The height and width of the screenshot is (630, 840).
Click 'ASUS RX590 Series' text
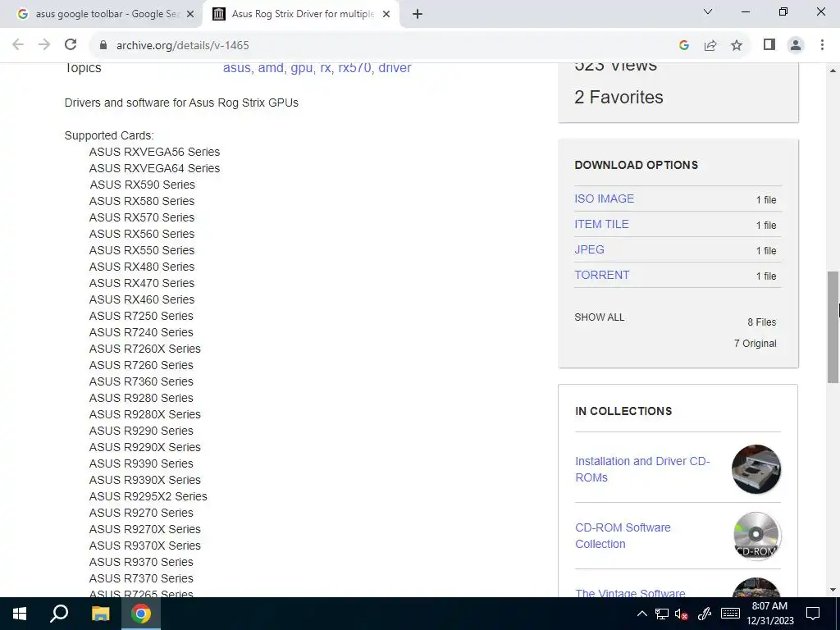142,185
